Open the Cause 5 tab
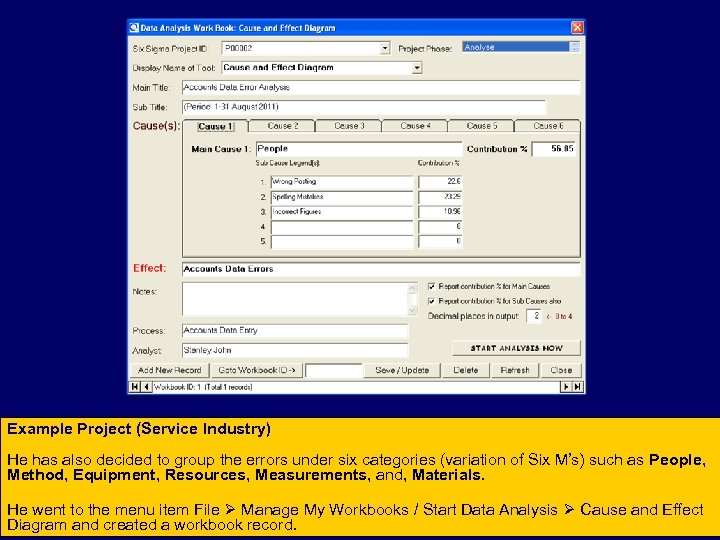Screen dimensions: 720x540 tap(482, 126)
